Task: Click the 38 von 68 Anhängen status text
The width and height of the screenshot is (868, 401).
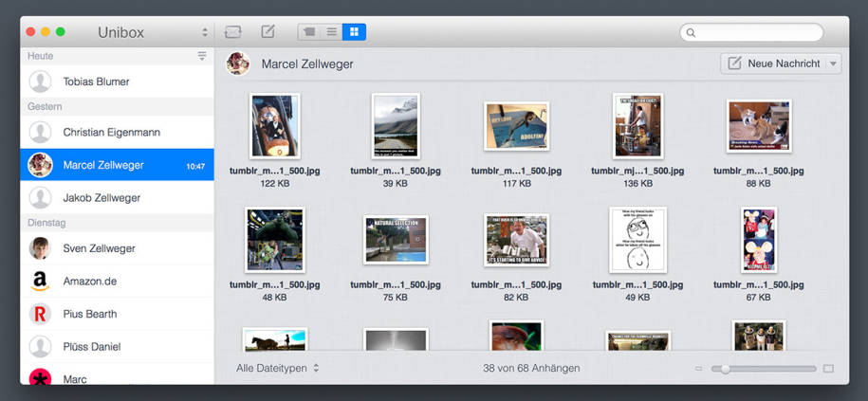Action: [531, 368]
